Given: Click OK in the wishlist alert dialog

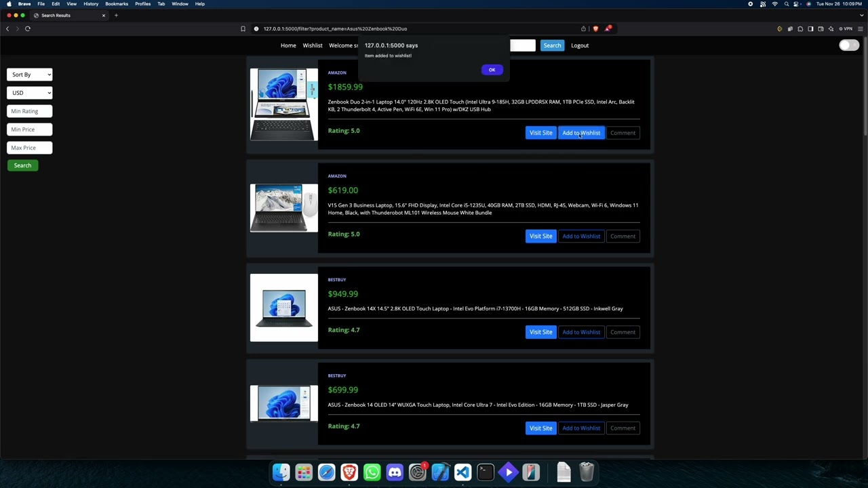Looking at the screenshot, I should point(492,70).
